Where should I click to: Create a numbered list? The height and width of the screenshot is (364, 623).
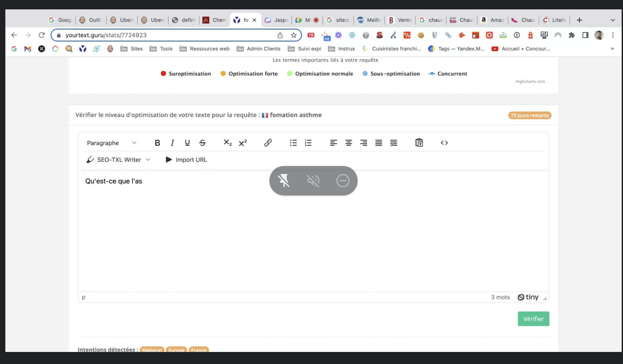pyautogui.click(x=308, y=143)
